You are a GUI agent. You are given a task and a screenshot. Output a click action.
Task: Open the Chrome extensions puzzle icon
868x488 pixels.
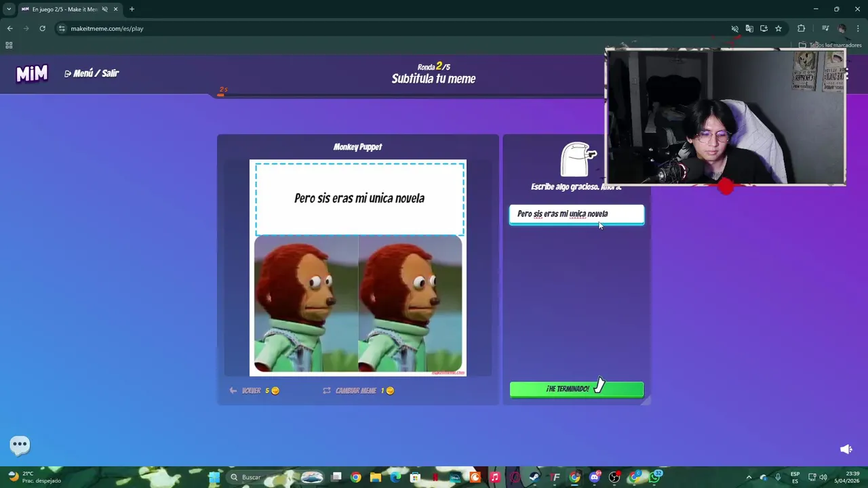coord(802,28)
